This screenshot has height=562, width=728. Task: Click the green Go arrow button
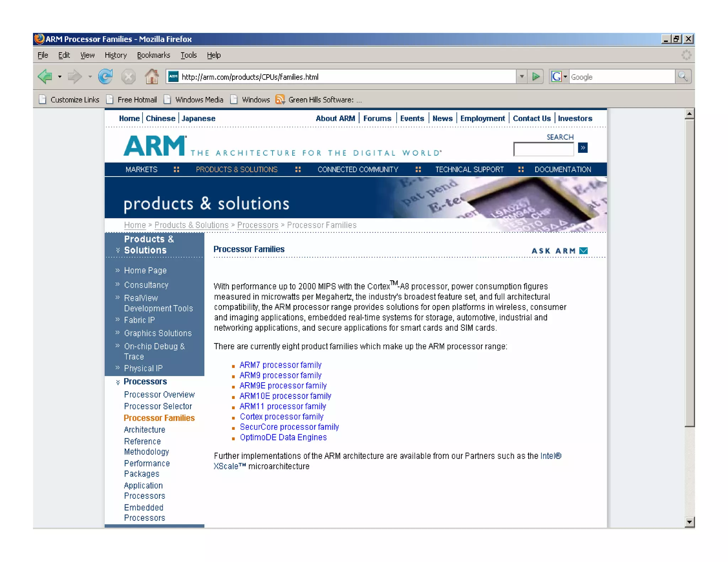(x=536, y=76)
